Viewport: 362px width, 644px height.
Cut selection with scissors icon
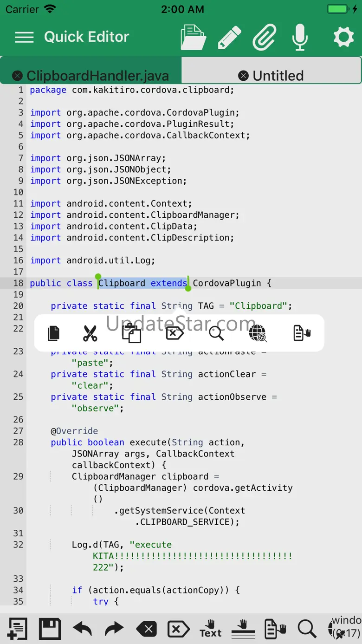(x=90, y=333)
